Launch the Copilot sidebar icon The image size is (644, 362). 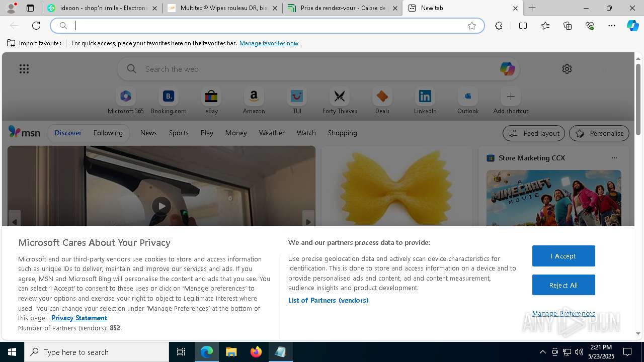pyautogui.click(x=633, y=26)
